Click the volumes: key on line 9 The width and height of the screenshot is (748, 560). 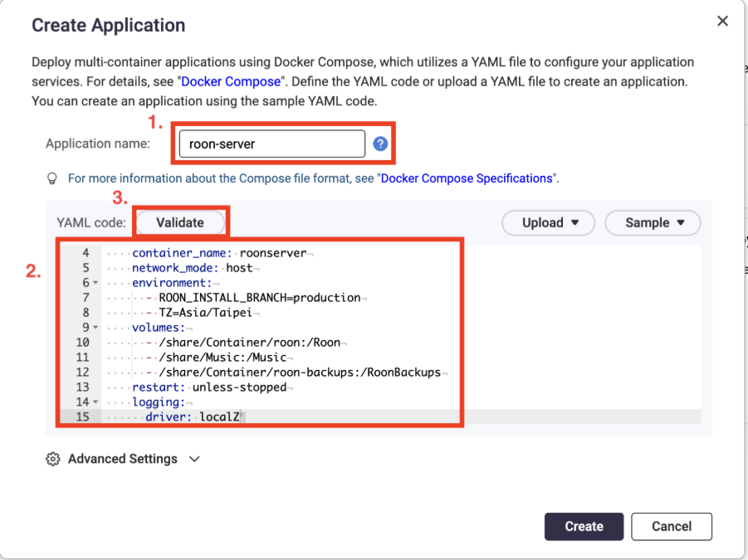coord(159,328)
